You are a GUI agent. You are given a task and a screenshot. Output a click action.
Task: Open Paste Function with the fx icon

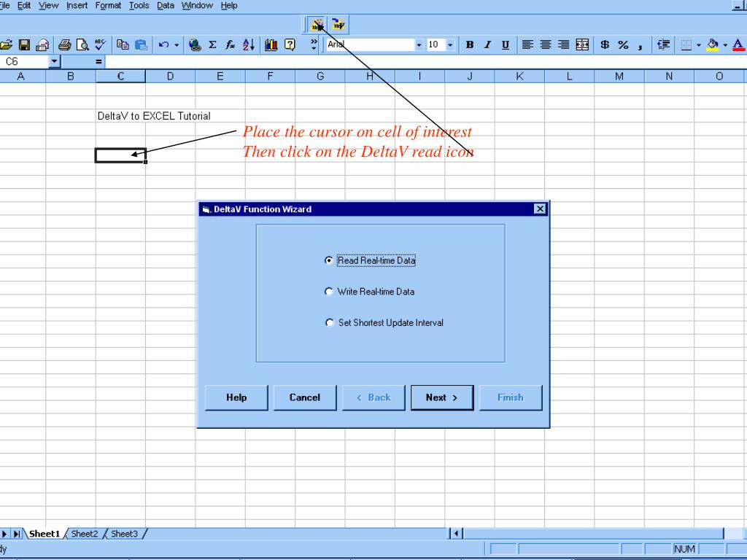click(x=230, y=44)
